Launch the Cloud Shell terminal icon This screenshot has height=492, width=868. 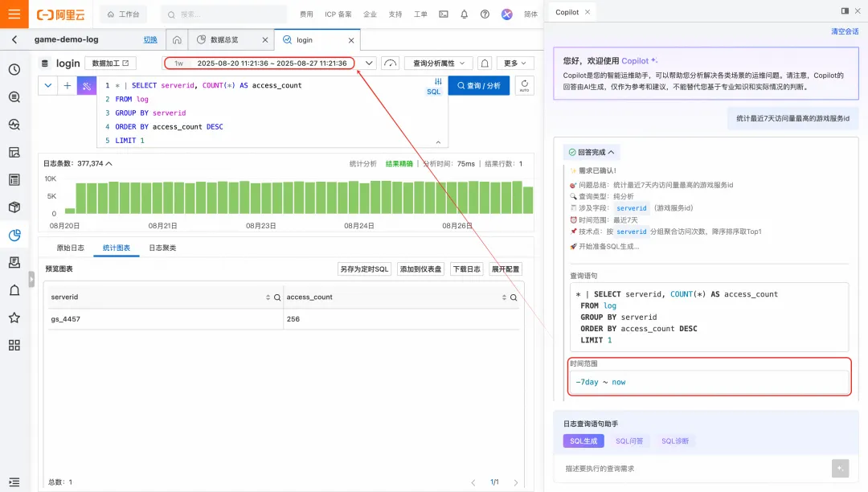[444, 14]
